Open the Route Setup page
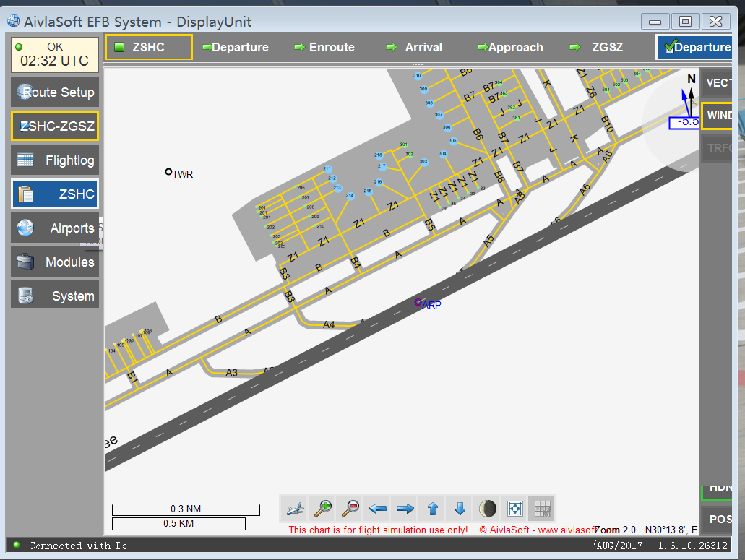 [x=55, y=92]
